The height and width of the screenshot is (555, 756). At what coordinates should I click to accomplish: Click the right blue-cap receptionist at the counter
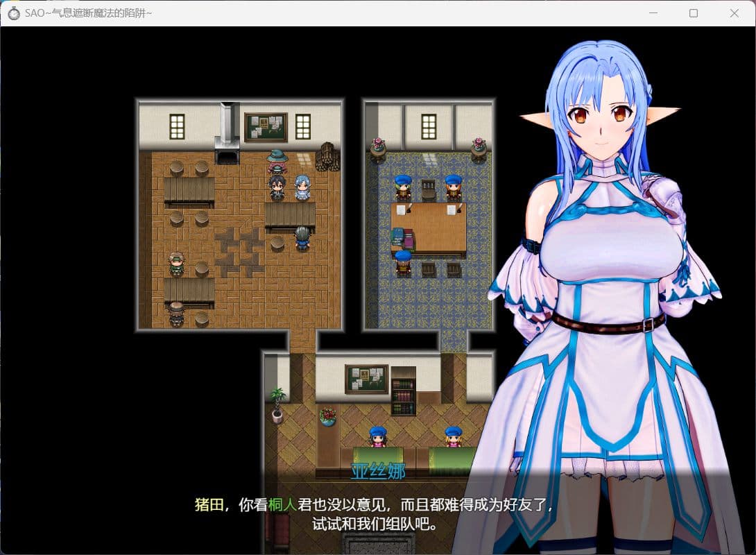pyautogui.click(x=453, y=437)
